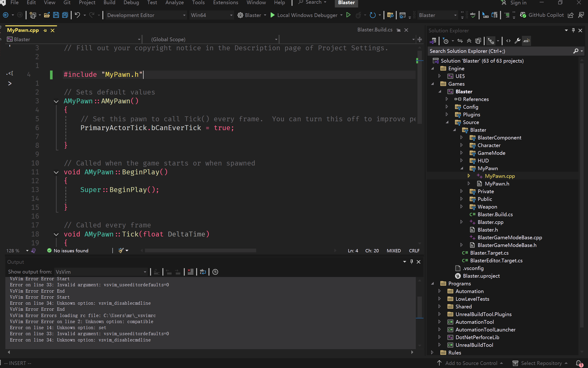Open the Debug menu
This screenshot has width=588, height=368.
[x=131, y=3]
